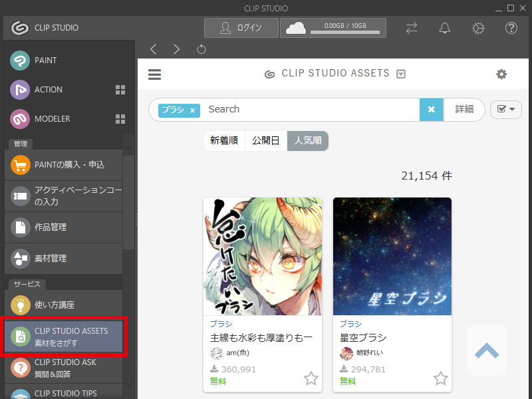Open the checkbox filter dropdown
Image resolution: width=532 pixels, height=399 pixels.
(x=505, y=110)
